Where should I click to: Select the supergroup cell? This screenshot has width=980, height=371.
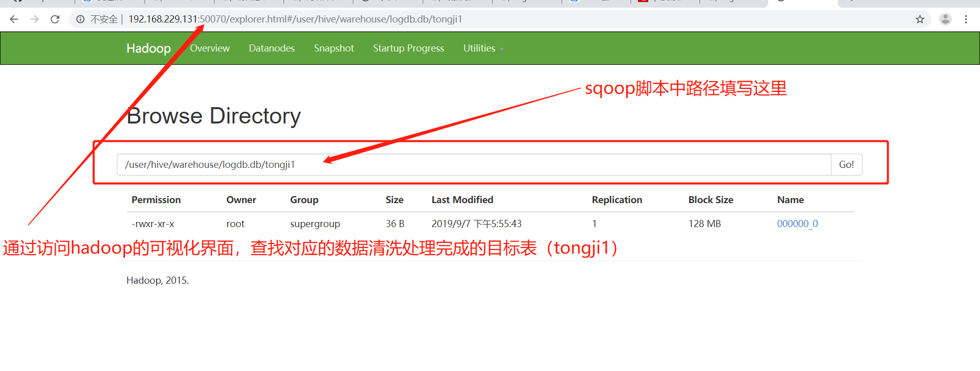[315, 224]
